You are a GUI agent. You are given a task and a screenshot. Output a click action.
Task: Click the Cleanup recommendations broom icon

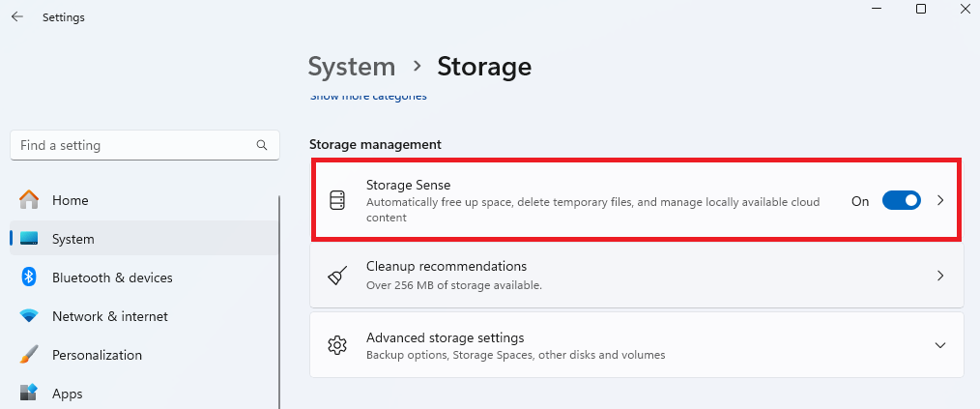(x=337, y=276)
